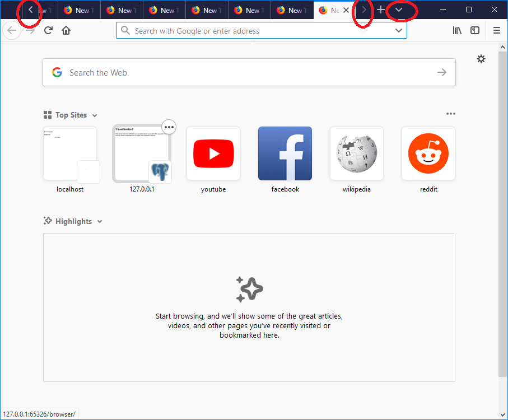508x420 pixels.
Task: Open the YouTube top site
Action: (213, 153)
